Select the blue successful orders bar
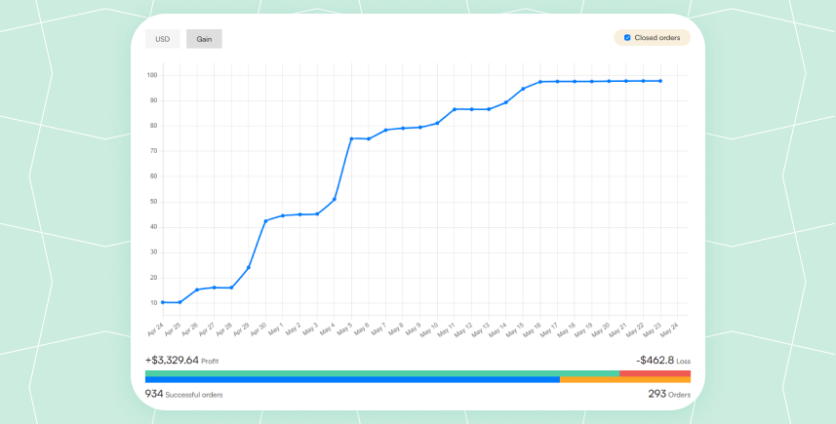The image size is (836, 424). click(350, 380)
